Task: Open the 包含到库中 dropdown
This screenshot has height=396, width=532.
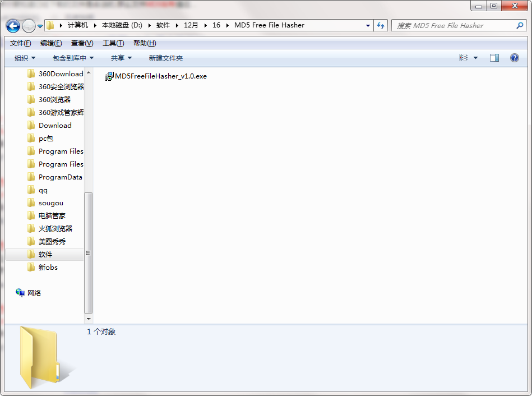Action: [x=73, y=58]
